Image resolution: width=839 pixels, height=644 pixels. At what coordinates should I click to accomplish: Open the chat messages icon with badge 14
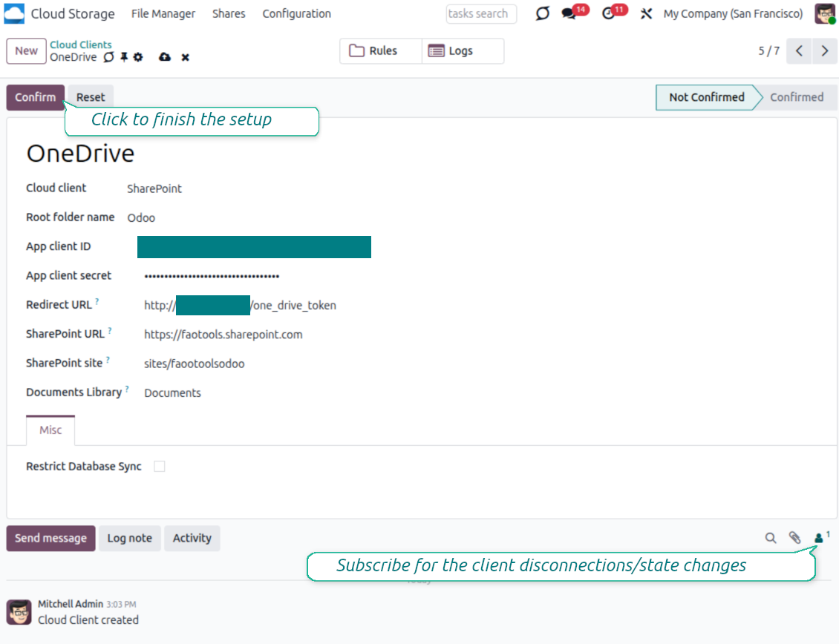(x=569, y=14)
